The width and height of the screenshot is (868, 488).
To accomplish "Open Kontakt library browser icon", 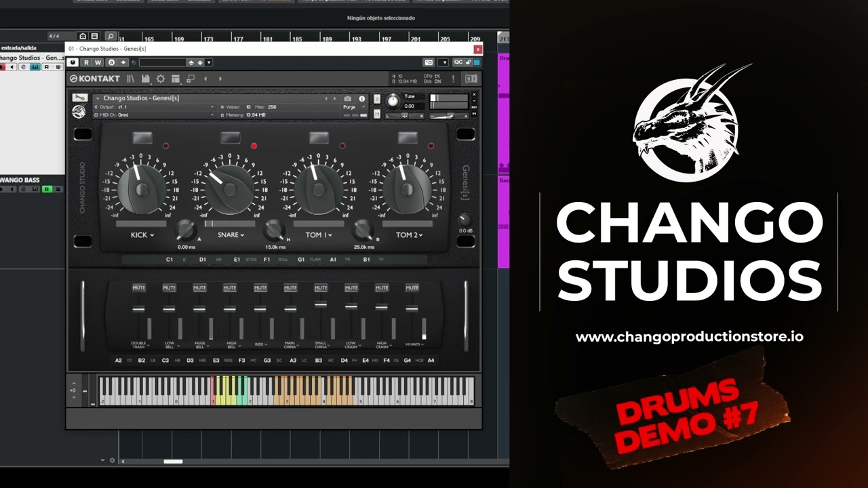I will click(130, 79).
